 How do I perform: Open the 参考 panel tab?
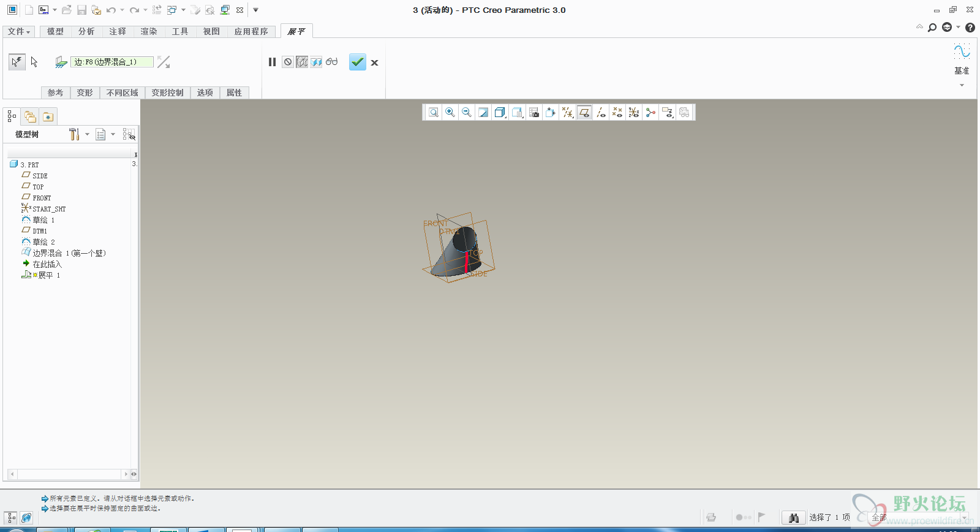pyautogui.click(x=55, y=93)
